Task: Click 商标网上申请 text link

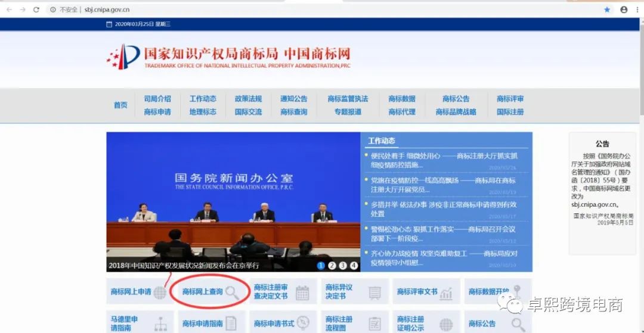Action: pyautogui.click(x=131, y=292)
